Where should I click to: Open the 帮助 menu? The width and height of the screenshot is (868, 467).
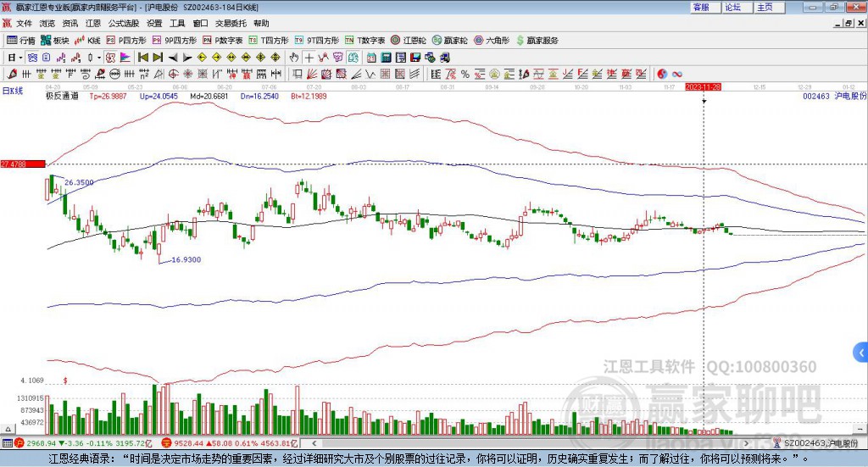click(261, 23)
